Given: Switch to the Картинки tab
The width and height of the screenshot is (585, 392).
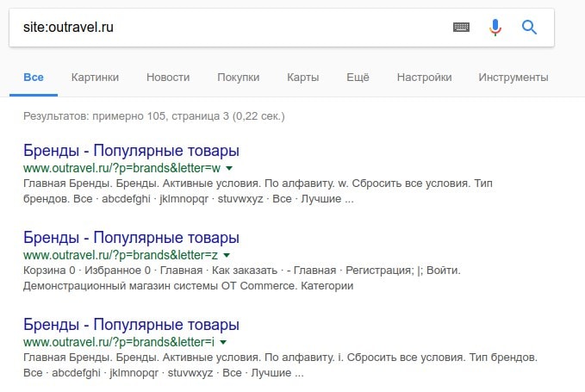Looking at the screenshot, I should tap(95, 78).
